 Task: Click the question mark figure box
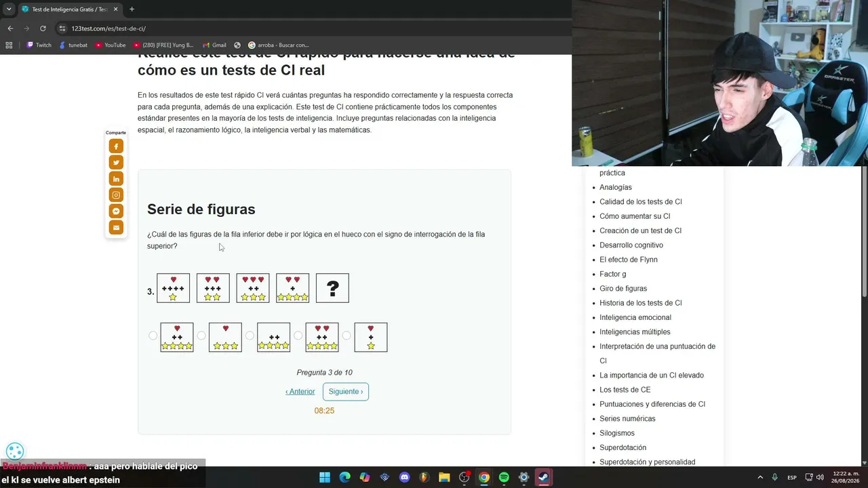point(332,288)
